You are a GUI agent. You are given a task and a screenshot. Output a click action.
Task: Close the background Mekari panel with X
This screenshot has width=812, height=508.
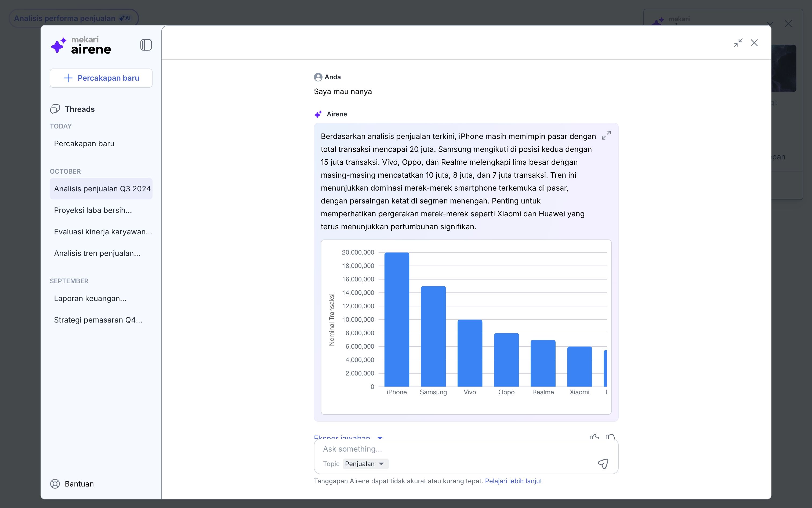click(x=788, y=24)
